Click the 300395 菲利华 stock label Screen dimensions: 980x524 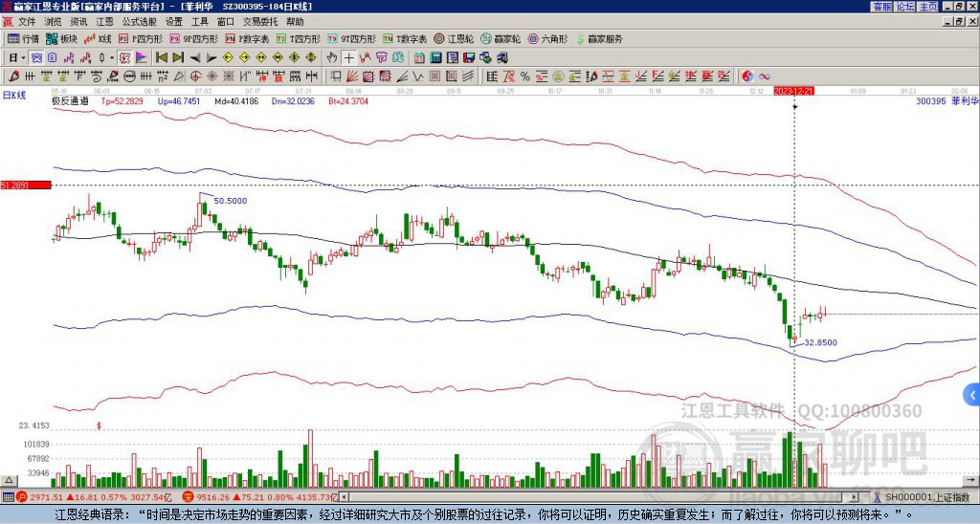tap(947, 100)
